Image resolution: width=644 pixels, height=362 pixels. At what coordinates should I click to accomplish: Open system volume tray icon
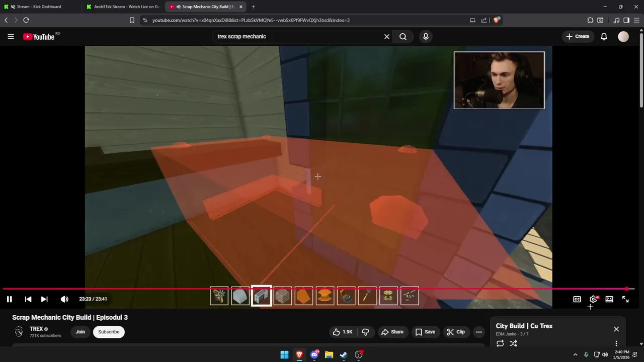(x=605, y=355)
